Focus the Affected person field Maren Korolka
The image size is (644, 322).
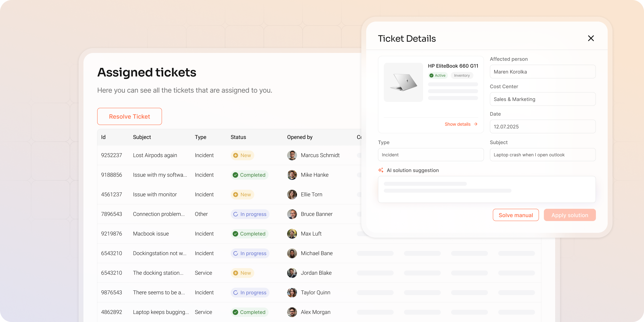(542, 72)
